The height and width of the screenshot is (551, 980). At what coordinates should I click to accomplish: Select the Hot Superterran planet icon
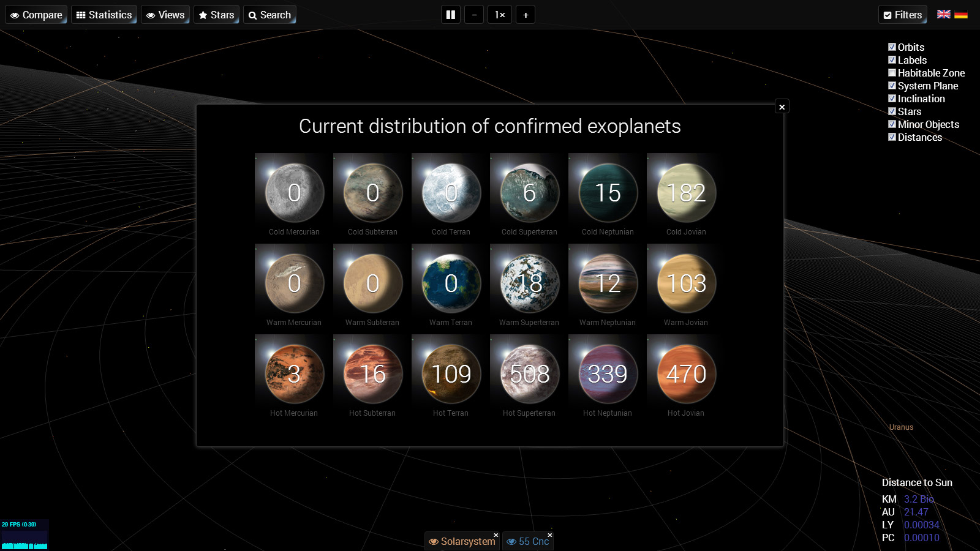click(529, 373)
